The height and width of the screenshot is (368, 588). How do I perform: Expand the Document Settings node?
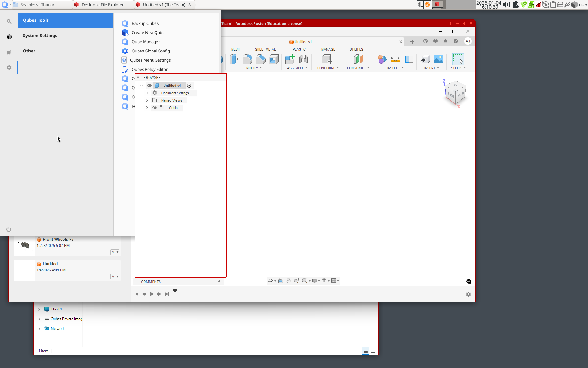147,93
